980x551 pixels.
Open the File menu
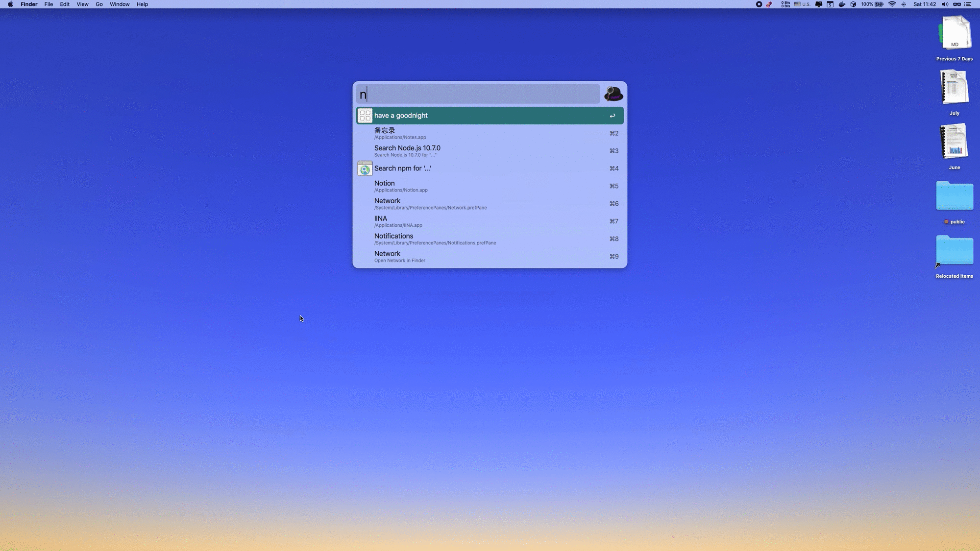pyautogui.click(x=49, y=4)
